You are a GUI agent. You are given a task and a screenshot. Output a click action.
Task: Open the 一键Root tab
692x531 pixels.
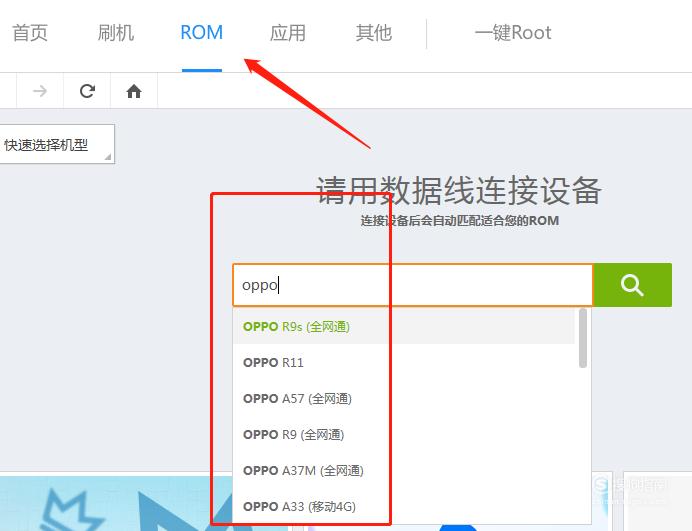click(513, 33)
